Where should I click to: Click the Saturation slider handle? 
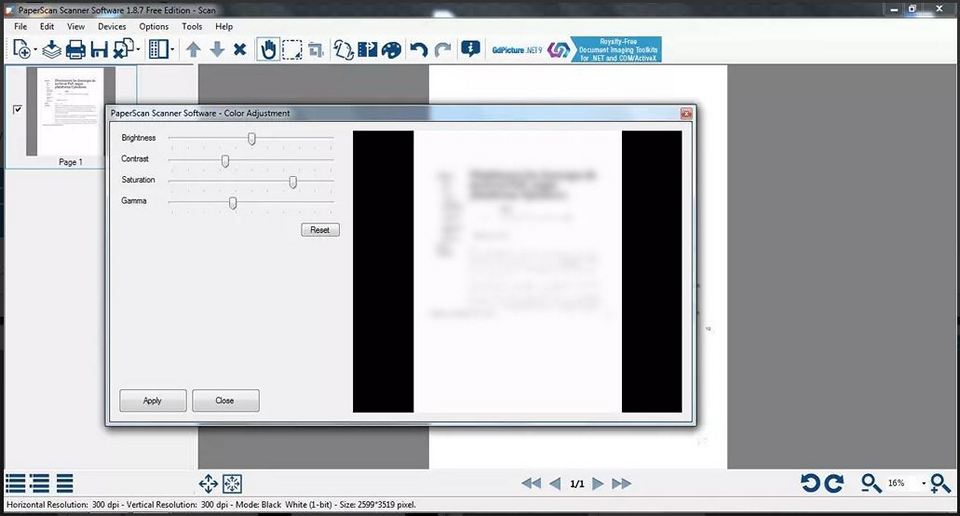pyautogui.click(x=293, y=182)
